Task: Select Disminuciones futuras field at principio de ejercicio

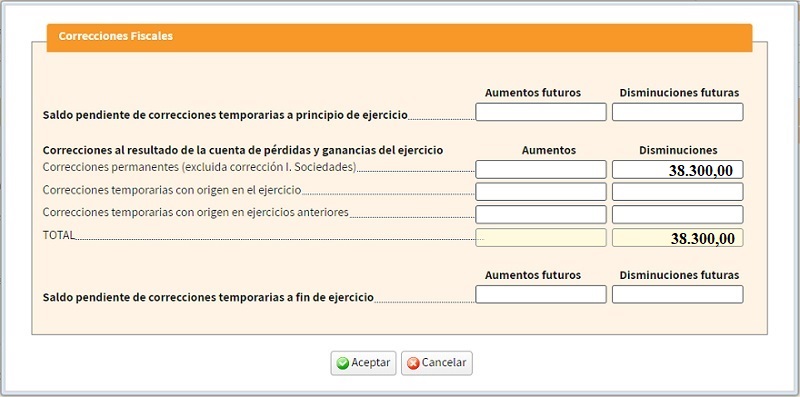Action: pos(678,112)
